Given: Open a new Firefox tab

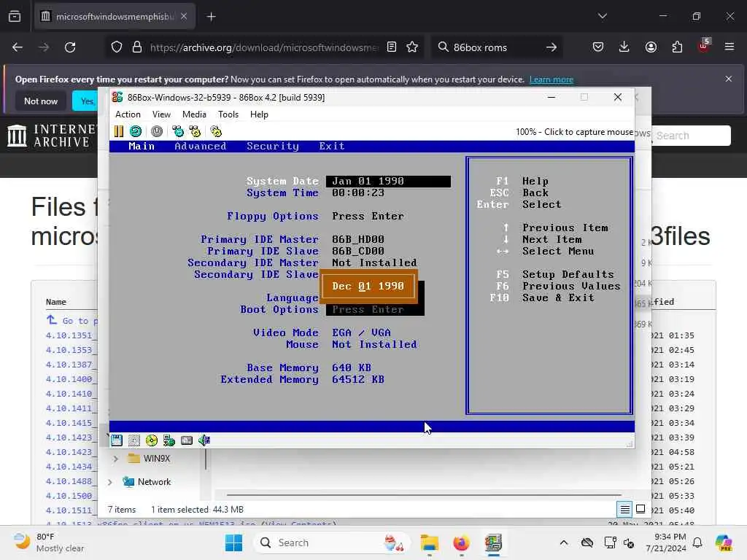Looking at the screenshot, I should click(211, 17).
